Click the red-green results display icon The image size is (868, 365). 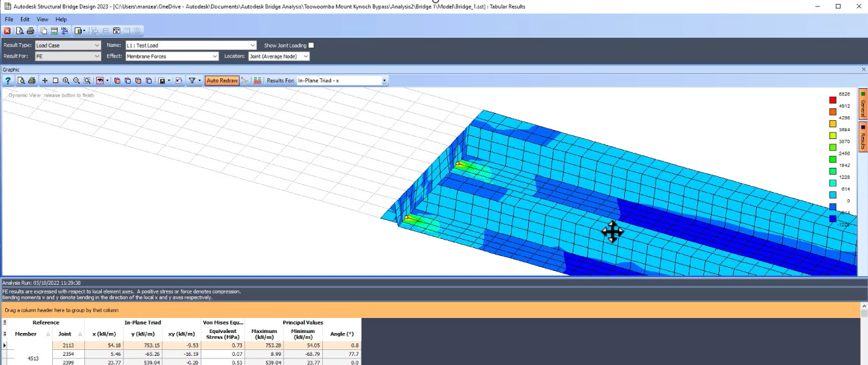tap(257, 80)
